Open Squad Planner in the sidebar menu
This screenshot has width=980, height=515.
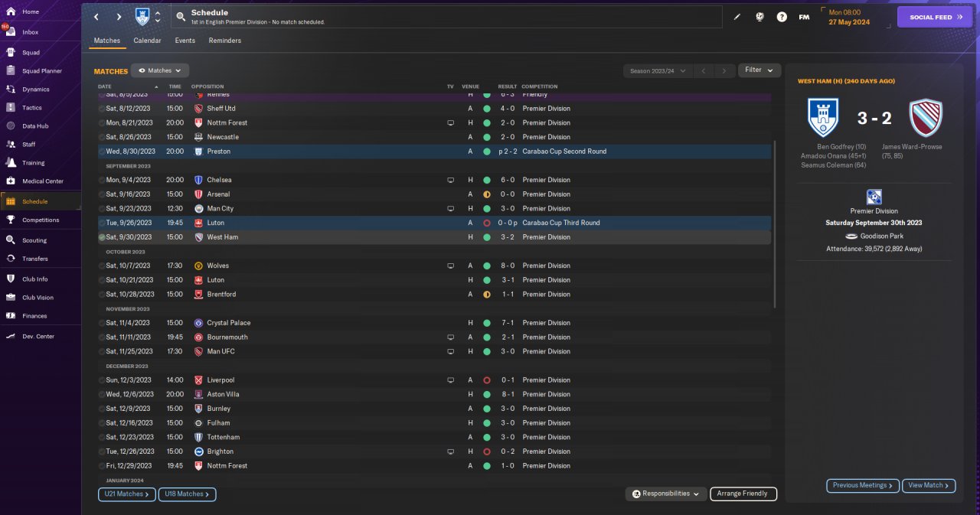point(41,70)
